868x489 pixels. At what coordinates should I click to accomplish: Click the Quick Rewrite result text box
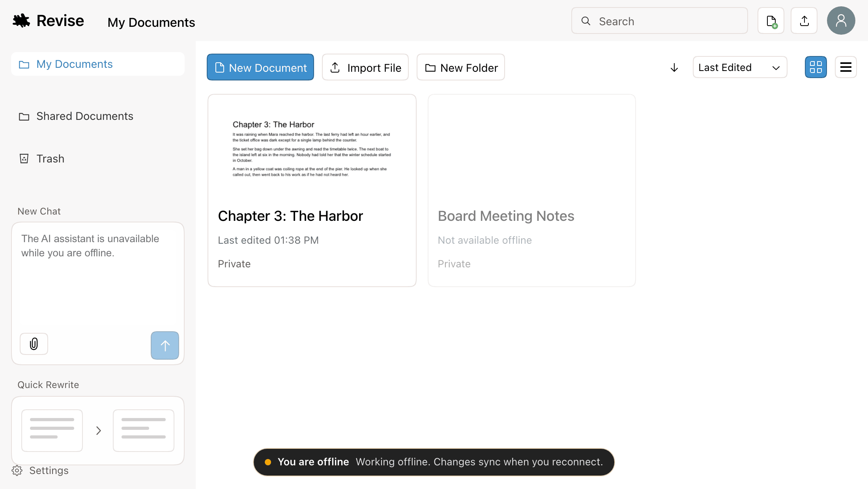pos(144,431)
